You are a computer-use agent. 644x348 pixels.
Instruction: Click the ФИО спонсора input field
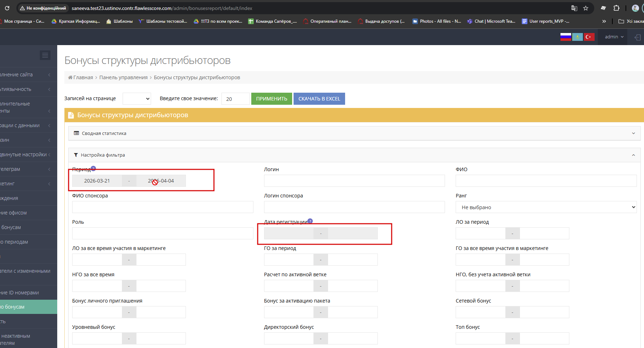[x=163, y=207]
